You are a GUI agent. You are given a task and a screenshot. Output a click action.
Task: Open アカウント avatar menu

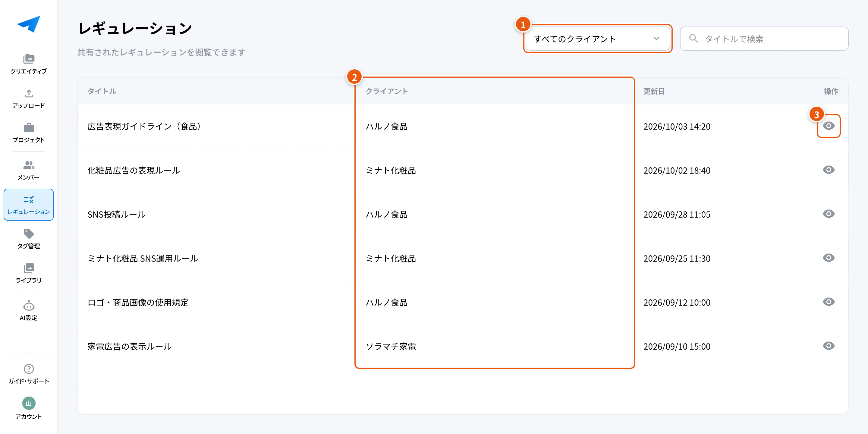(29, 408)
